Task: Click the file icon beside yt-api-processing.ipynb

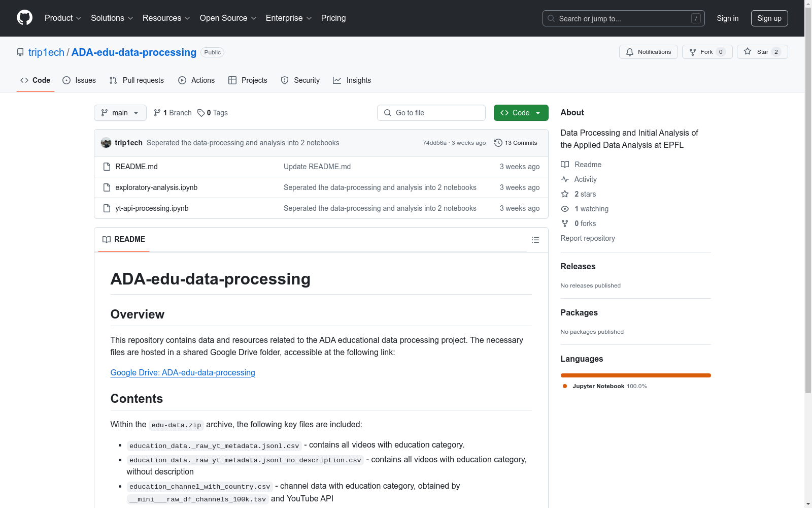Action: click(107, 208)
